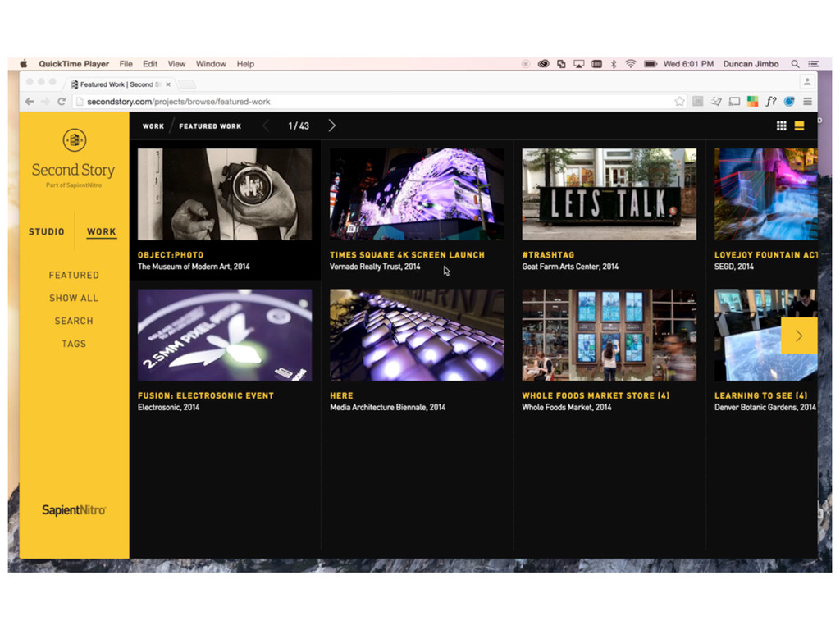Viewport: 840px width, 630px height.
Task: Open TAGS in sidebar
Action: pos(74,344)
